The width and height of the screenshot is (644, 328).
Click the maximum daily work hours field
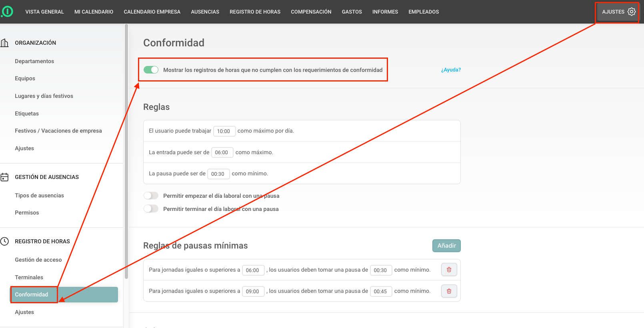224,131
